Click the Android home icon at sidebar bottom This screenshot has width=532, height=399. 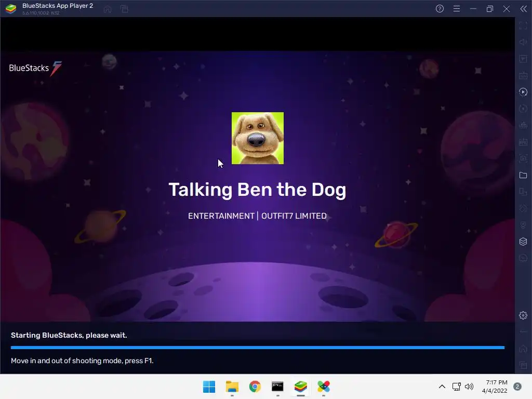coord(523,349)
